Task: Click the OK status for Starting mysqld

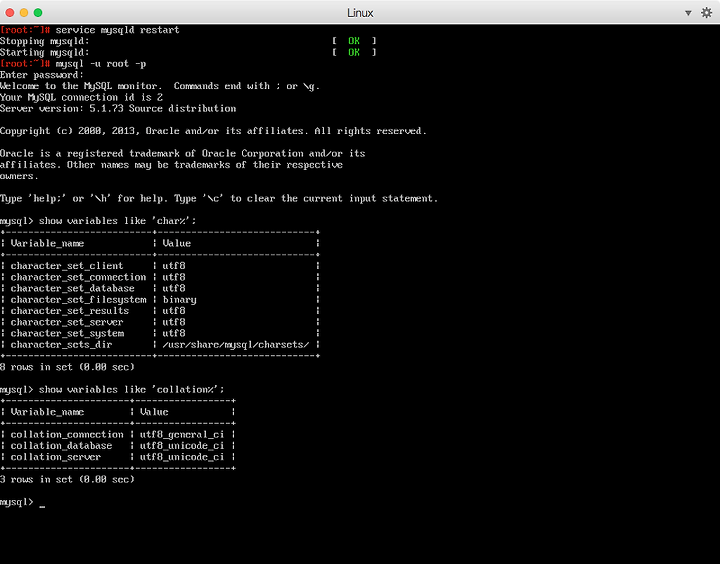Action: (354, 52)
